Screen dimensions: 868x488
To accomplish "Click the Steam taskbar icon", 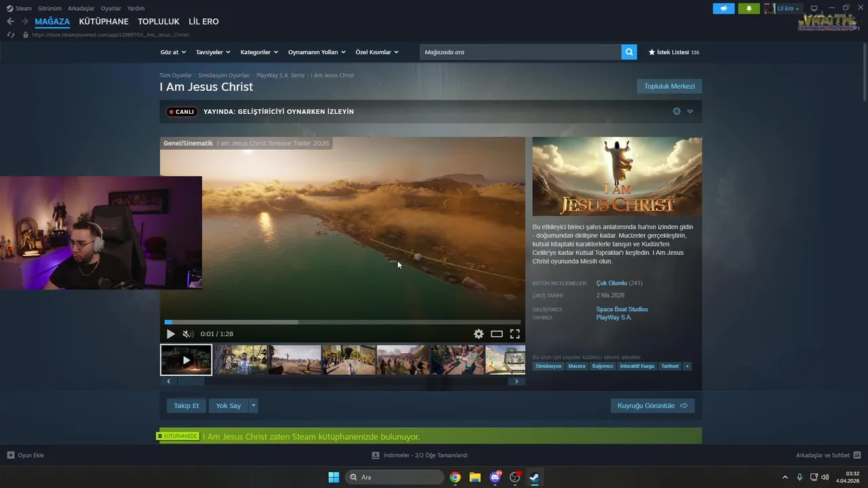I will click(534, 477).
